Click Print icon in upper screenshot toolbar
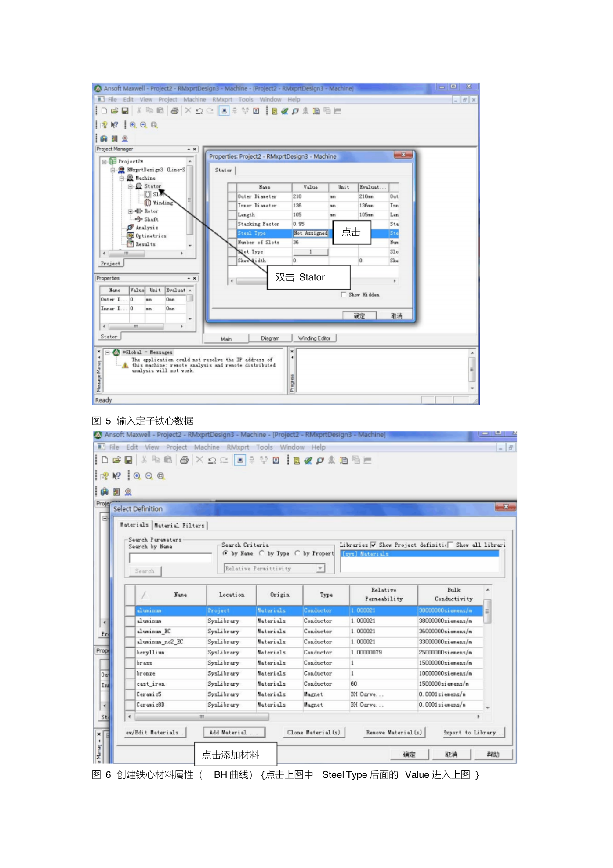613x868 pixels. (x=175, y=111)
